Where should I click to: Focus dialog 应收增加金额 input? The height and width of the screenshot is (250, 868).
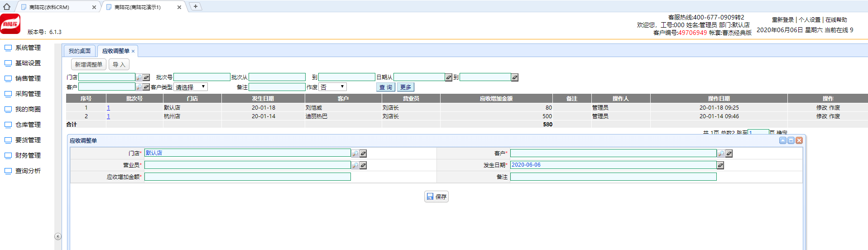point(248,177)
